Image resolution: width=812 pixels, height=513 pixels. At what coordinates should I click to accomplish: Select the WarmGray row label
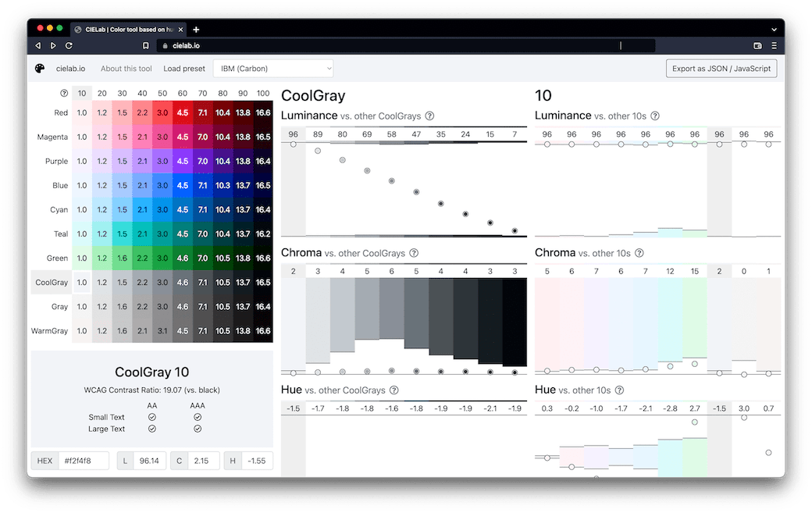point(49,331)
